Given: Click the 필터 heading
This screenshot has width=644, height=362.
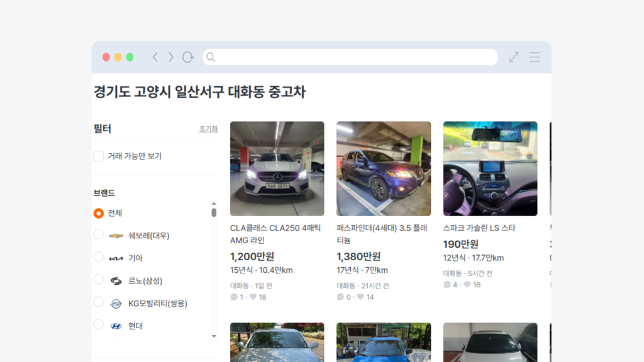Looking at the screenshot, I should 103,129.
